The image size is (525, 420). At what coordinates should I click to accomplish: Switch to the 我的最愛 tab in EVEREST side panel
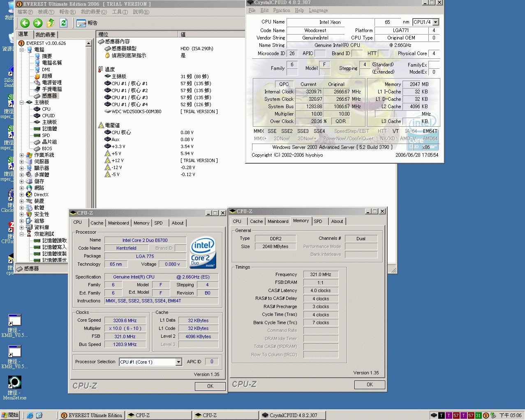45,35
